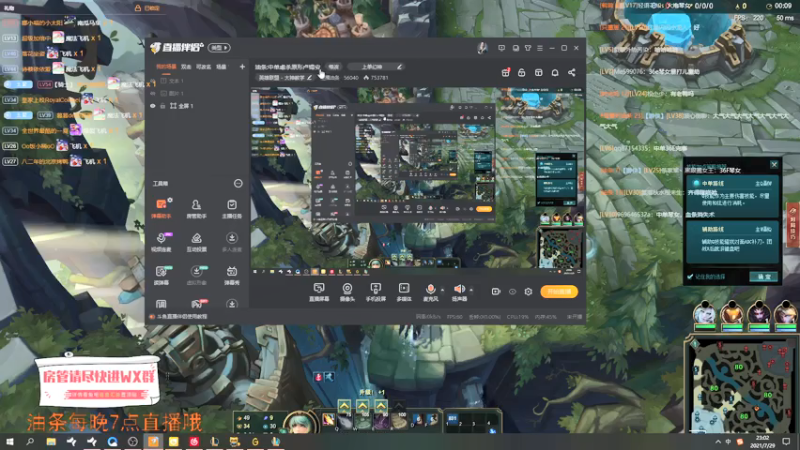The height and width of the screenshot is (450, 800).
Task: Open the settings gear beside 开始直播
Action: click(528, 292)
